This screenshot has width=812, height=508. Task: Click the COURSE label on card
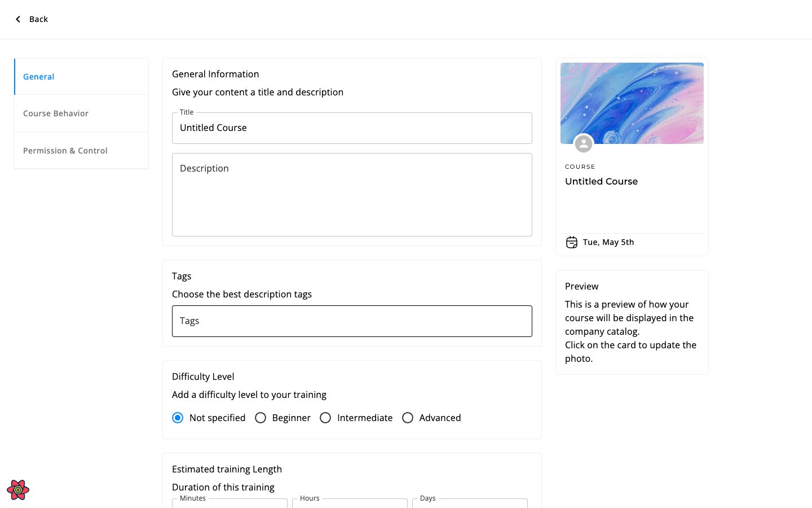click(x=580, y=167)
